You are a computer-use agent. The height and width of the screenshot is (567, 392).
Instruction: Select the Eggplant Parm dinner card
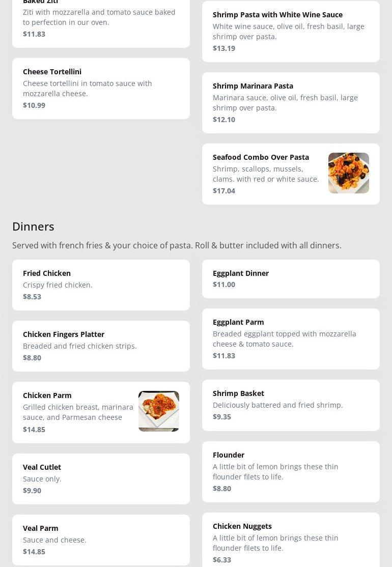coord(291,339)
